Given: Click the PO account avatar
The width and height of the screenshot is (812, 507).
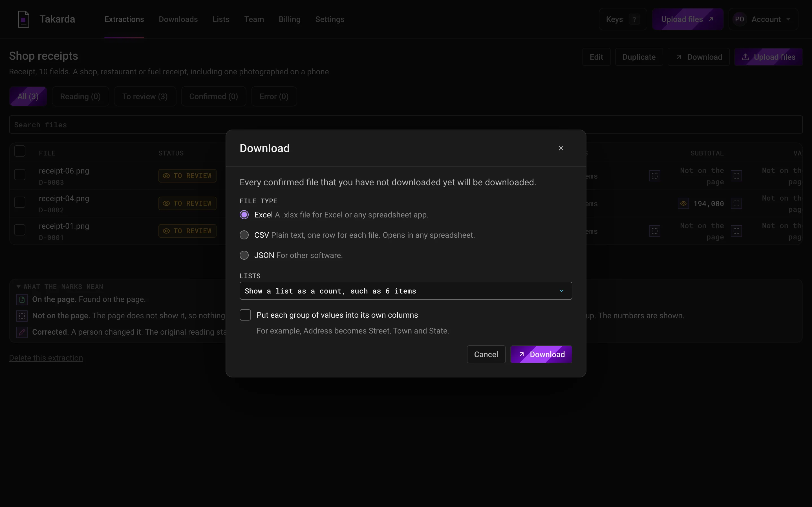Looking at the screenshot, I should (740, 19).
